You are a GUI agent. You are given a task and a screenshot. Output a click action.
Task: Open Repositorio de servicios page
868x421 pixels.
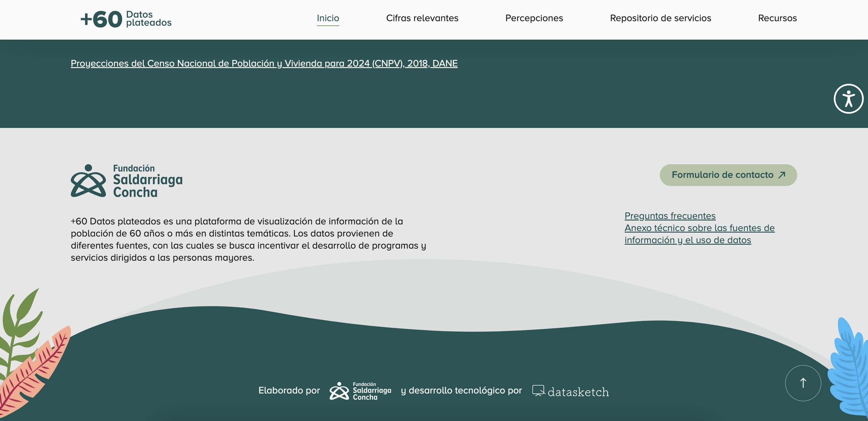[x=660, y=18]
